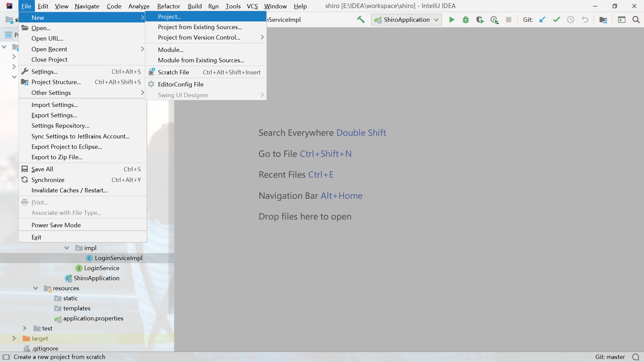Click the IntelliJ IDEA logo icon in title bar
Viewport: 644px width, 362px height.
pos(9,6)
